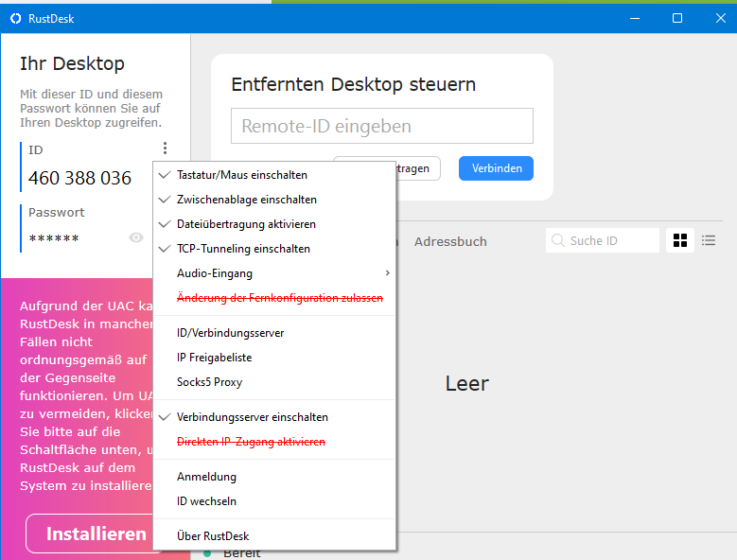737x560 pixels.
Task: Toggle Verbindungsserver einschalten option
Action: tap(275, 417)
